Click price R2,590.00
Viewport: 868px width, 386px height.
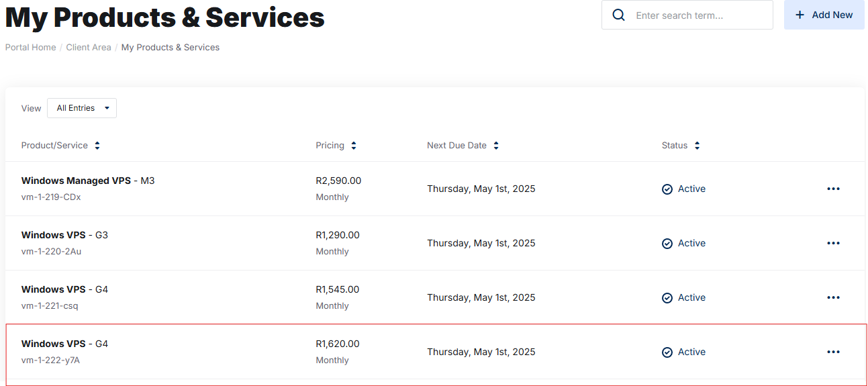338,181
